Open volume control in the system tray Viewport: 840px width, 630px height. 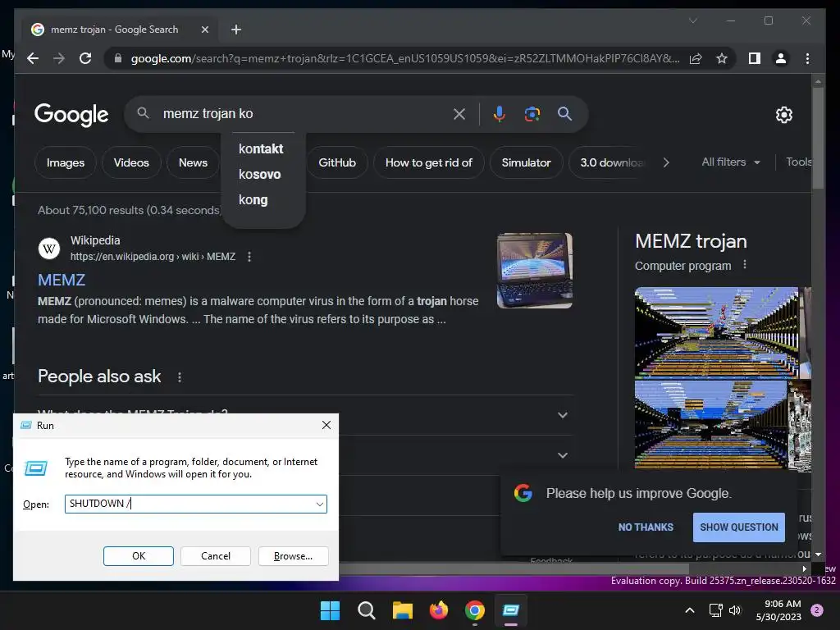(735, 610)
